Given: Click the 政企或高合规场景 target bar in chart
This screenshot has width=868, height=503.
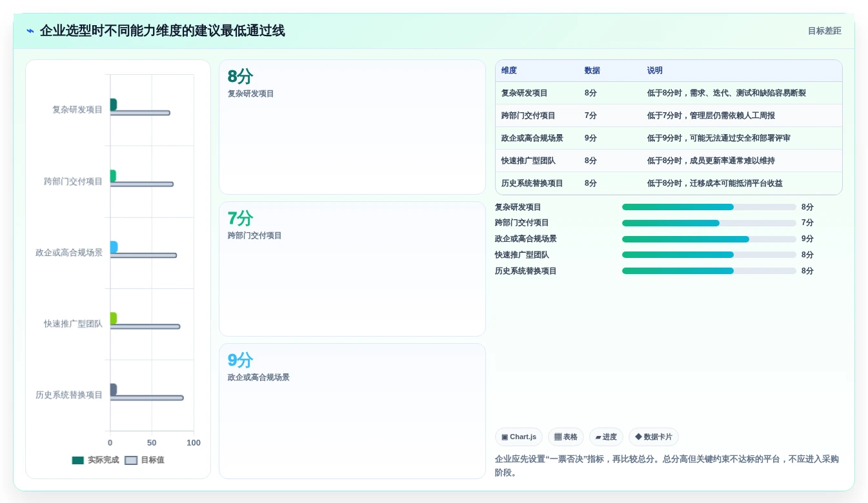Looking at the screenshot, I should [x=143, y=255].
